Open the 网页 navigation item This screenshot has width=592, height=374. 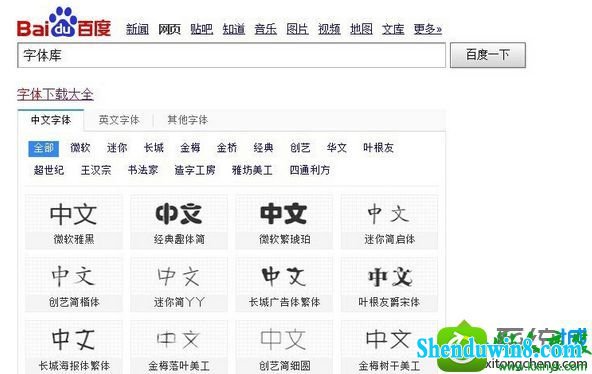pyautogui.click(x=169, y=29)
